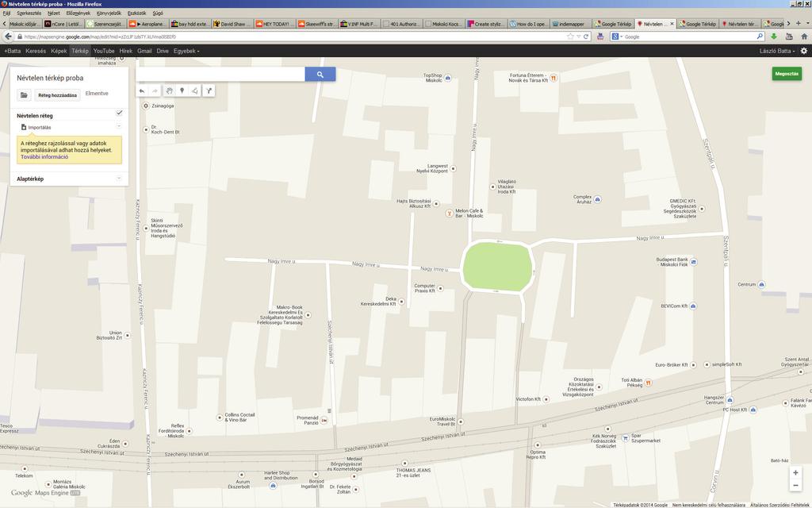The width and height of the screenshot is (812, 508).
Task: Click the Google Maps Engine logo
Action: 45,493
